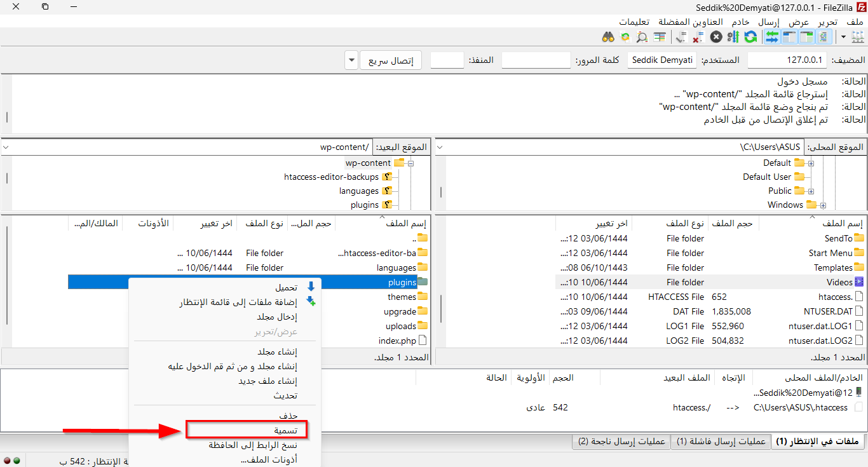
Task: Open the quick connect history dropdown arrow
Action: point(352,61)
